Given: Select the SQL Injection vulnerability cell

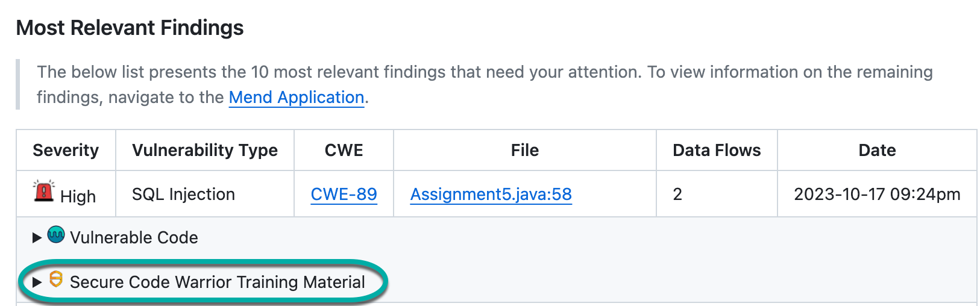Looking at the screenshot, I should point(183,195).
